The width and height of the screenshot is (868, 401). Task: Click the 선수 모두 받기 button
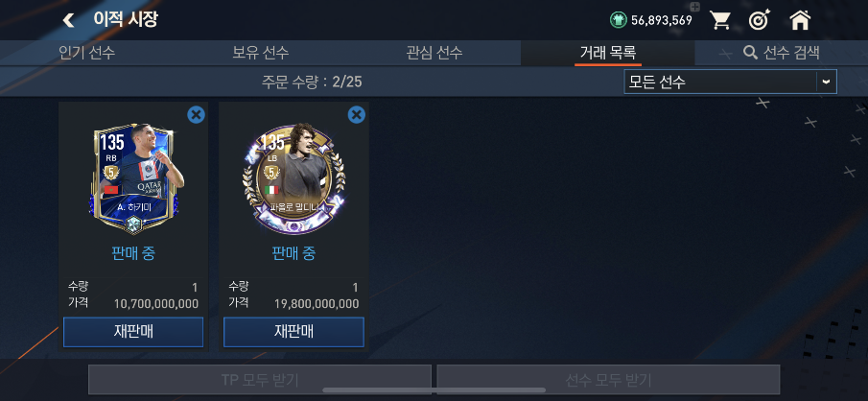[608, 380]
